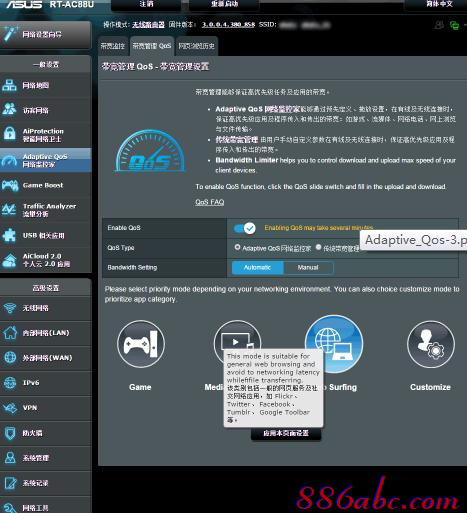The height and width of the screenshot is (513, 467).
Task: Click the Game mode label
Action: [140, 387]
